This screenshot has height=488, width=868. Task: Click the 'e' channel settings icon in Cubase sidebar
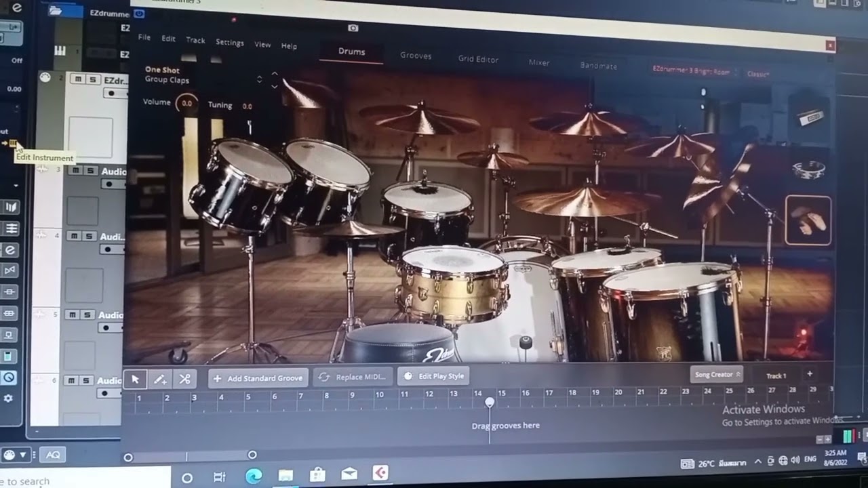pyautogui.click(x=10, y=250)
